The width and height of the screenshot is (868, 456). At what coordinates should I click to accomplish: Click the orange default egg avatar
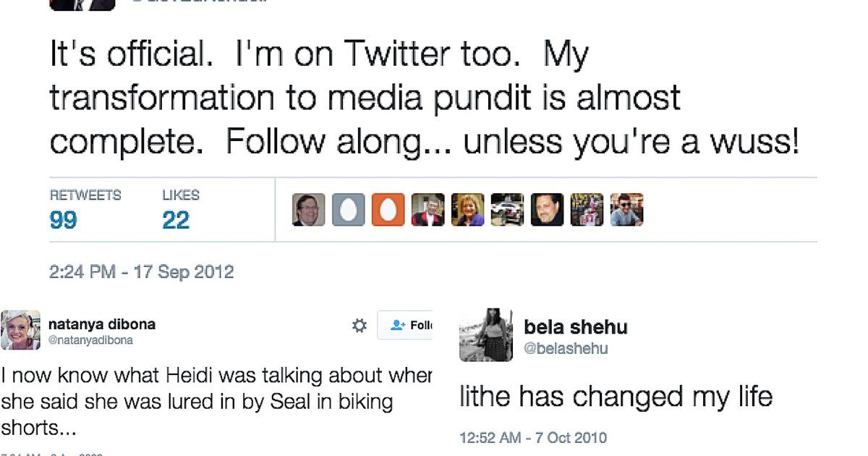click(388, 210)
